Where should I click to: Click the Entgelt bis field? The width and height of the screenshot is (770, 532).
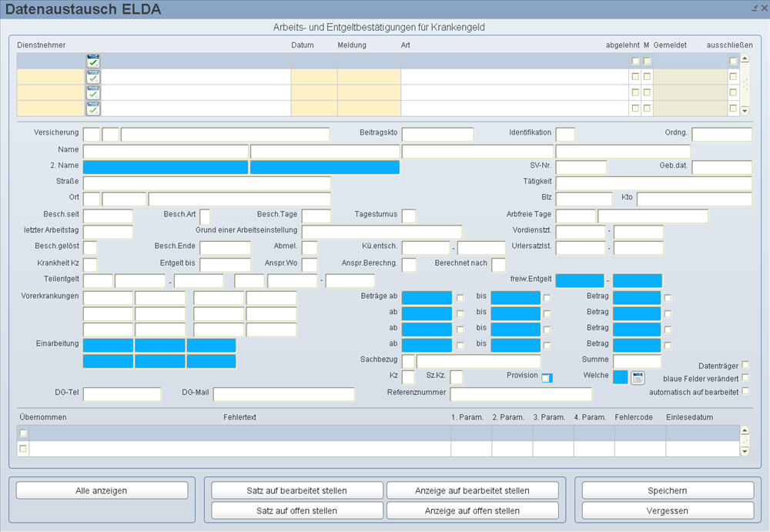[x=225, y=265]
